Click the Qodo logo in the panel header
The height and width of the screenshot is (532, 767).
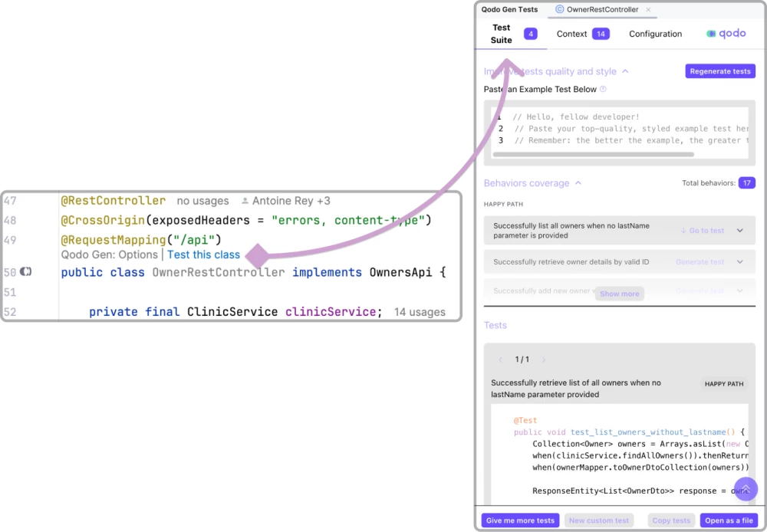point(725,34)
